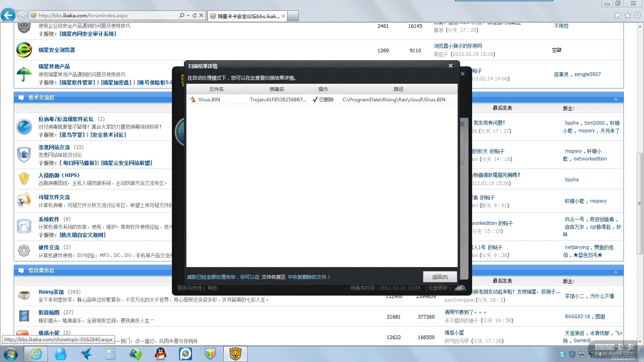Switch to the 瑞星卡卡安全论坛 browser tab

coord(248,16)
